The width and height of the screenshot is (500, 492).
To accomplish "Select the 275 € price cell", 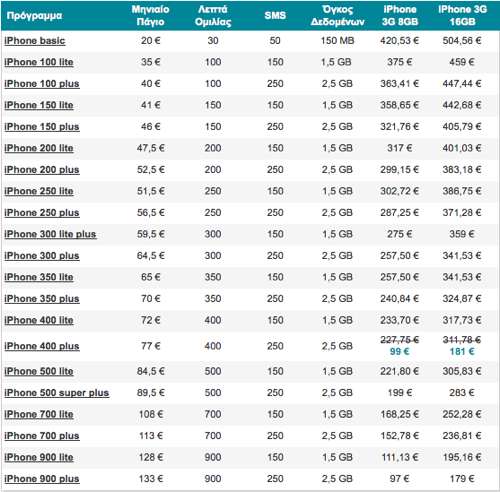I will point(400,234).
